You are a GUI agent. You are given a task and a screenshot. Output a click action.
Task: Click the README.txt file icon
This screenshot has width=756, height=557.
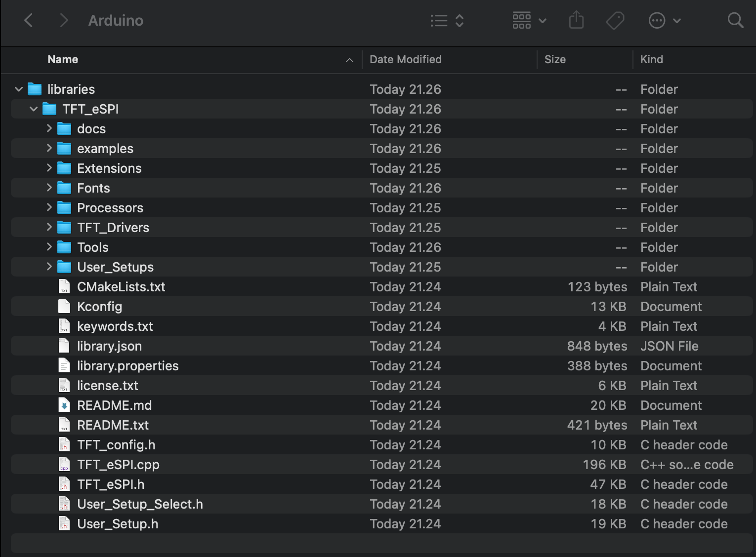pyautogui.click(x=64, y=425)
